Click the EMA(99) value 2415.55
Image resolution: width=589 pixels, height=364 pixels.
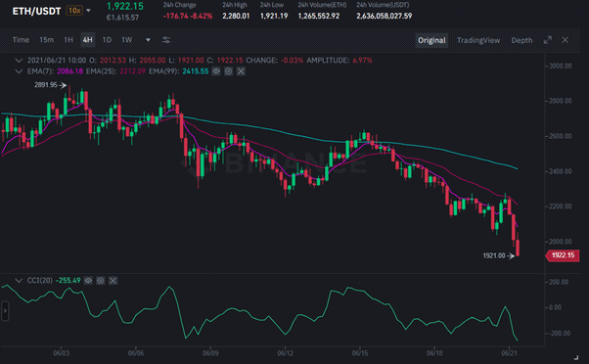coord(196,71)
